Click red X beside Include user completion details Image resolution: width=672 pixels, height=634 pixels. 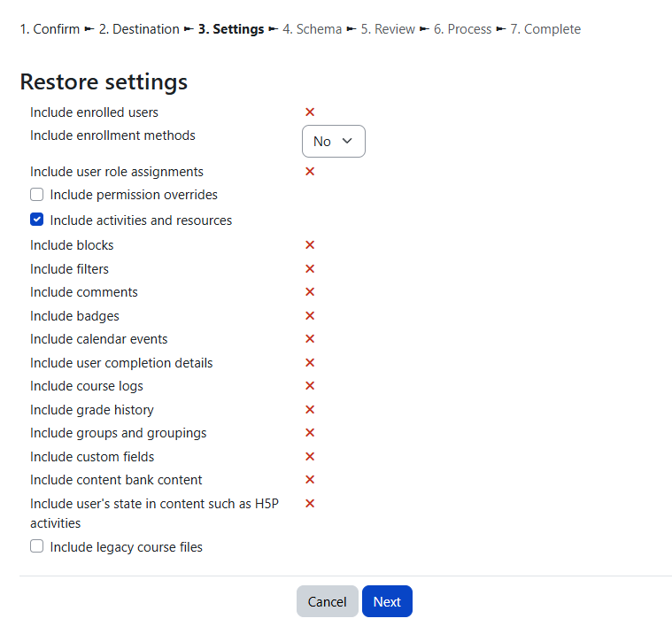[x=310, y=363]
